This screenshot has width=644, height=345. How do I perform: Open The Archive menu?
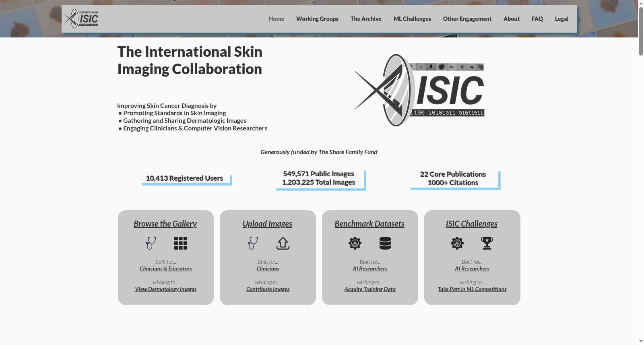[366, 19]
